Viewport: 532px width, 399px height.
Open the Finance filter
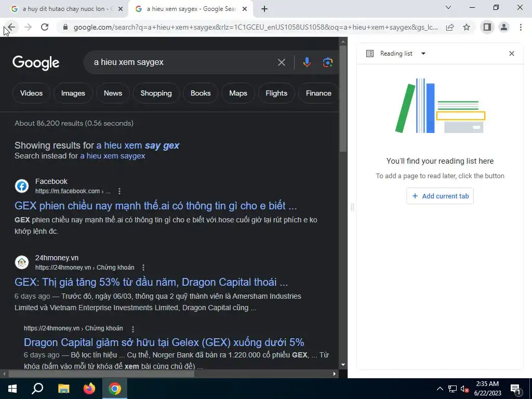318,94
